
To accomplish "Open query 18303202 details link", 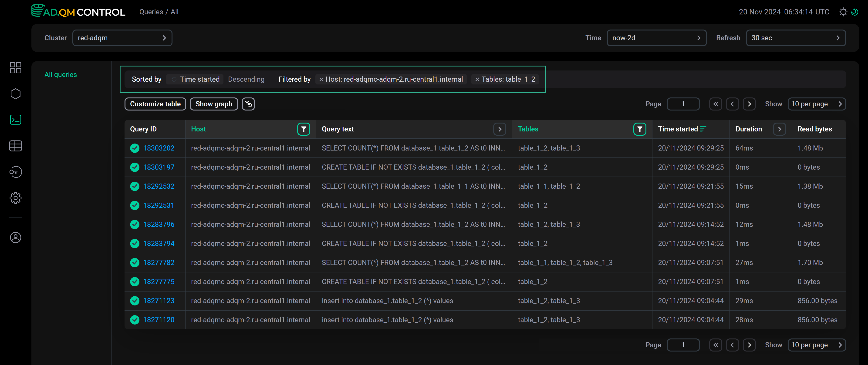I will point(158,148).
